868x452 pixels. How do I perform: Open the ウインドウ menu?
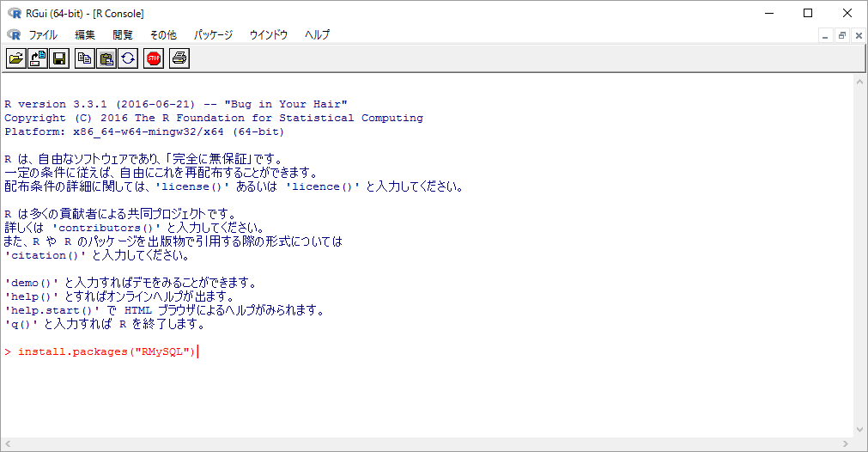coord(269,35)
